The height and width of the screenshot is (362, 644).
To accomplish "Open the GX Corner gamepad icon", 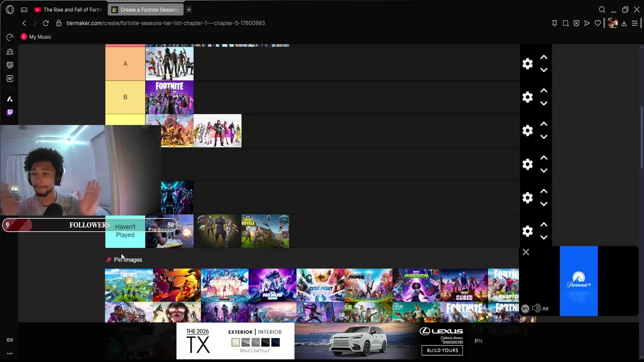I will click(24, 10).
